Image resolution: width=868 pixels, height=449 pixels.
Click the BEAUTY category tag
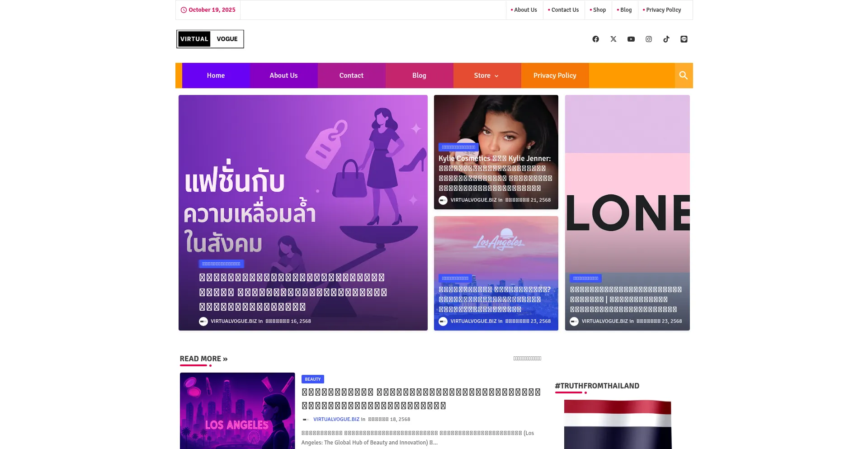[x=312, y=379]
